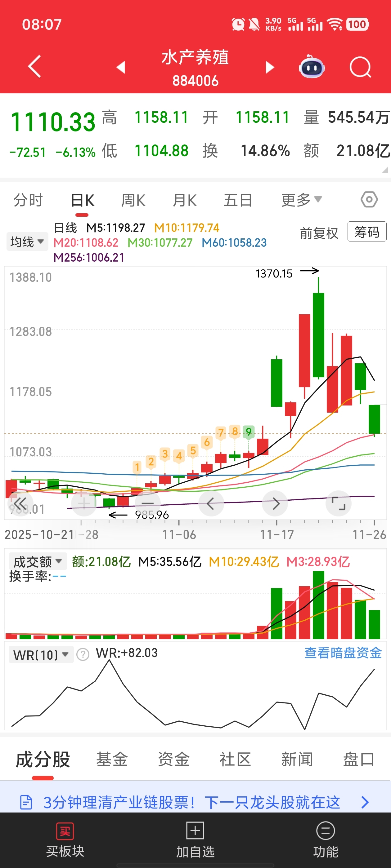Tap sequence marker 9 on the chart
Image resolution: width=391 pixels, height=868 pixels.
pos(249,432)
